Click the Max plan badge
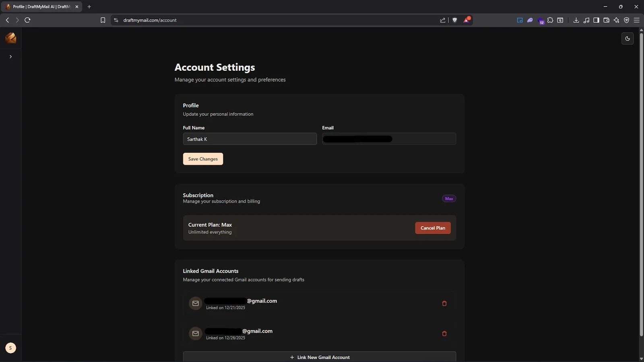The height and width of the screenshot is (362, 644). [449, 199]
